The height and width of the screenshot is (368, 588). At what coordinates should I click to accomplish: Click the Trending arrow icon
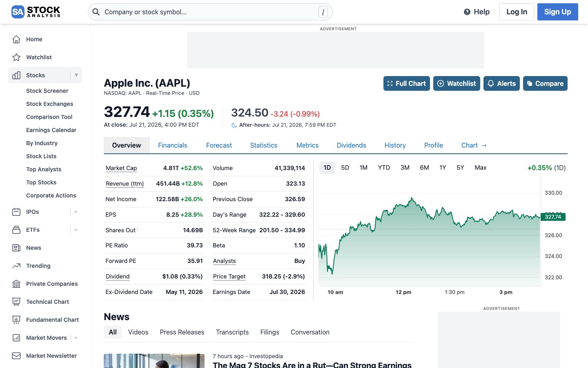point(16,266)
